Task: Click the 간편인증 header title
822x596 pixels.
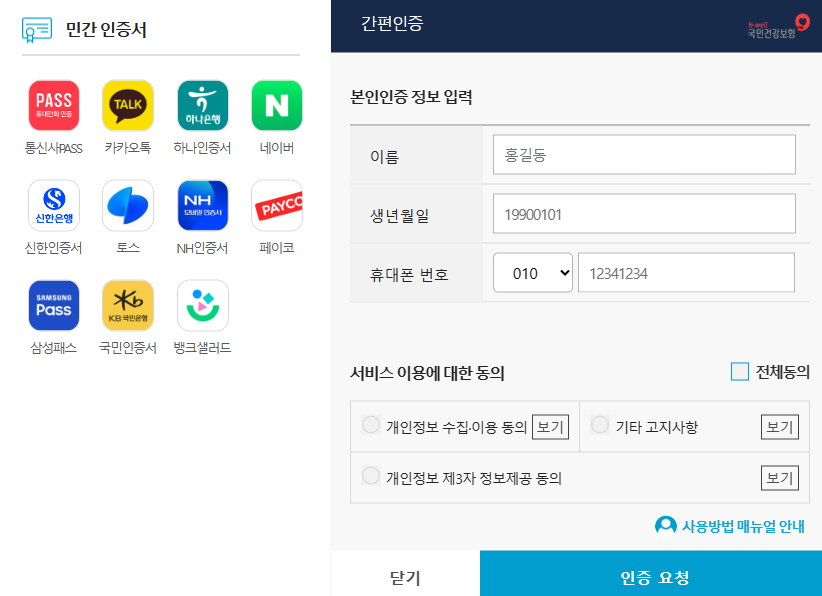Action: 392,24
